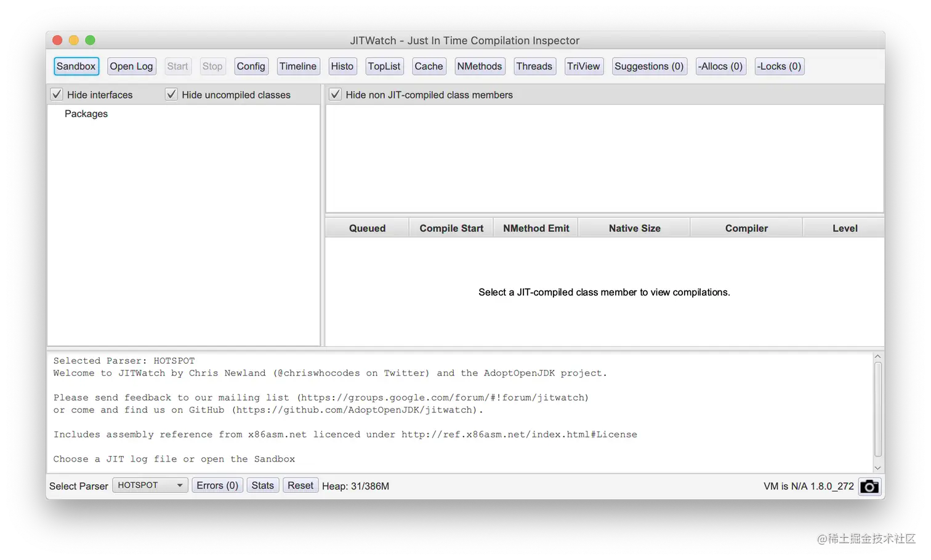Click the Errors (0) button
The height and width of the screenshot is (560, 931).
tap(217, 486)
